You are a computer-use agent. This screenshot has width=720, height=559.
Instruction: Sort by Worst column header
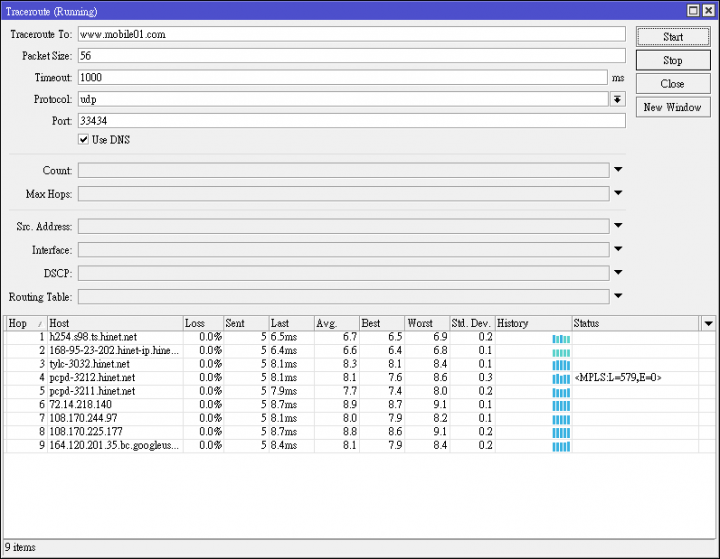point(428,323)
